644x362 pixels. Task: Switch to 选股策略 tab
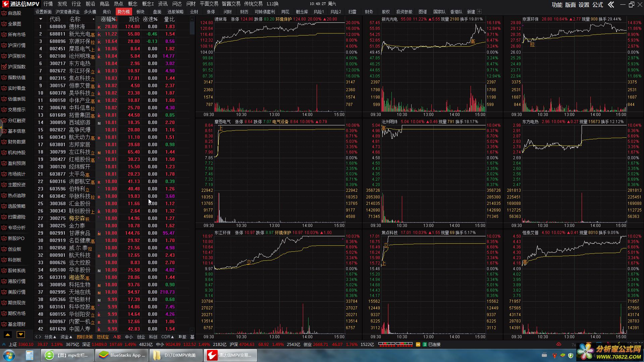pos(175,12)
